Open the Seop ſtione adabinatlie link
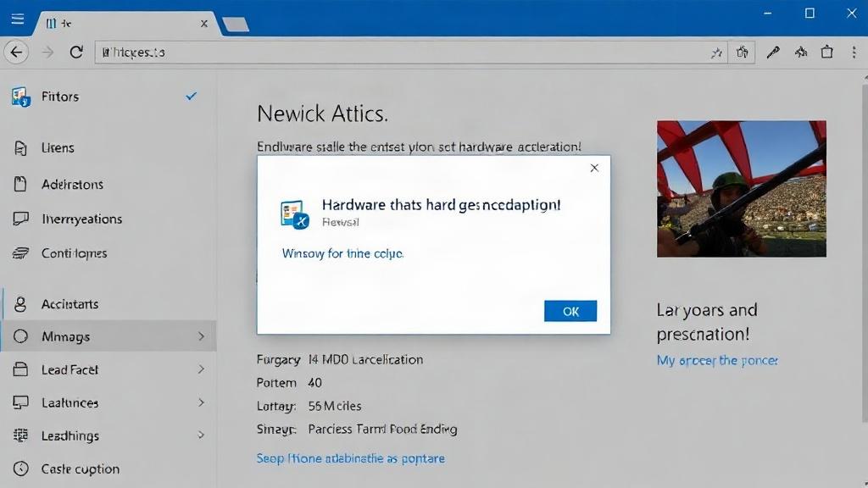Screen dimensions: 868x488 click(x=350, y=458)
